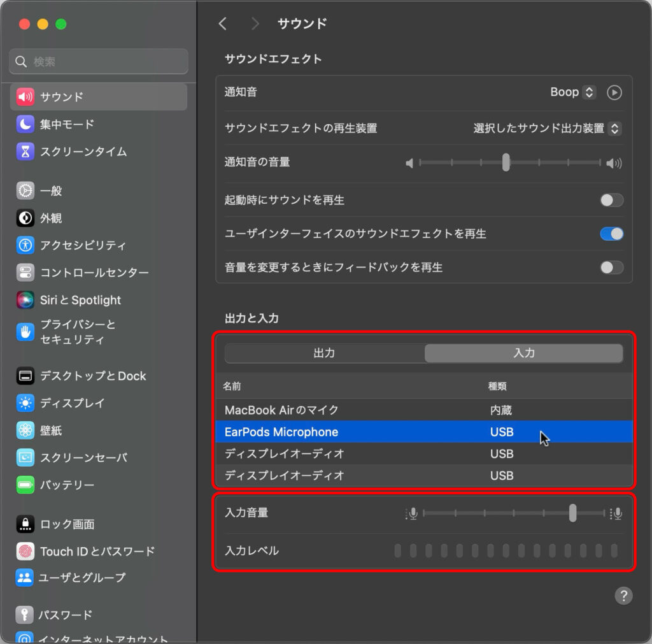Go forward with the right chevron
The image size is (652, 644).
(255, 24)
